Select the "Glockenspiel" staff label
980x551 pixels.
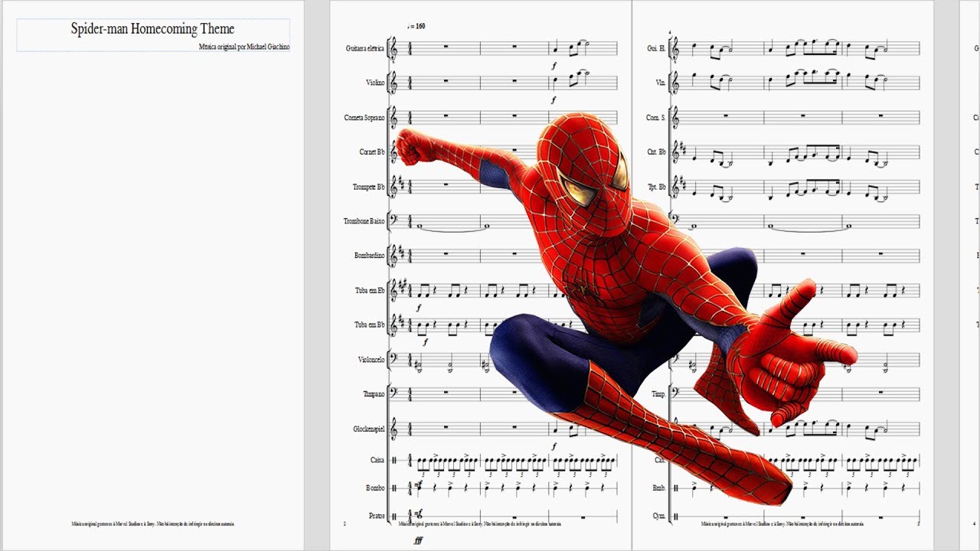tap(369, 429)
